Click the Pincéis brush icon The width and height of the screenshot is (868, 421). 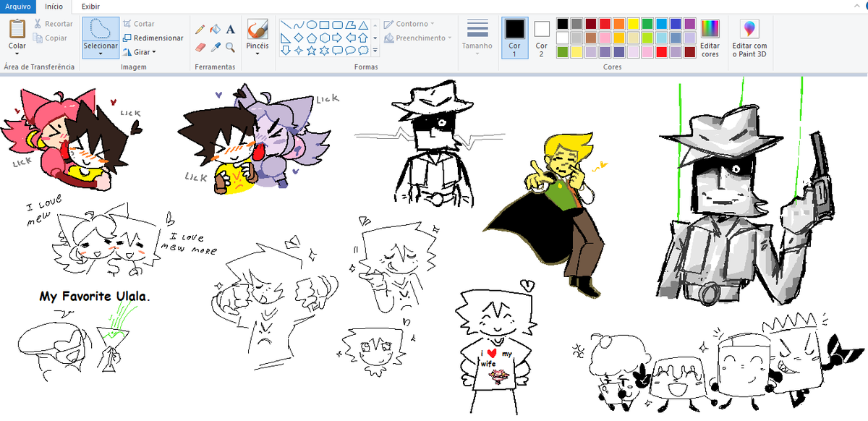258,30
